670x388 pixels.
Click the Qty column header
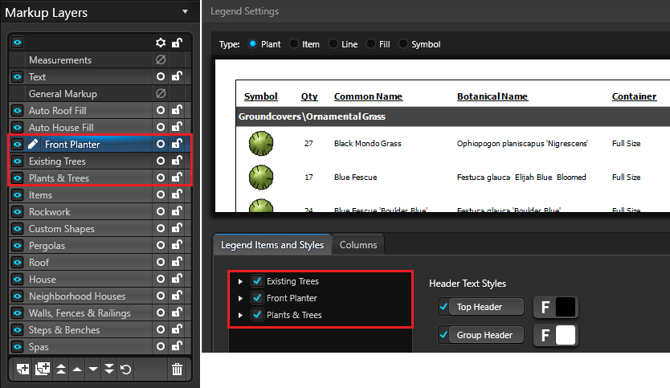tap(309, 97)
